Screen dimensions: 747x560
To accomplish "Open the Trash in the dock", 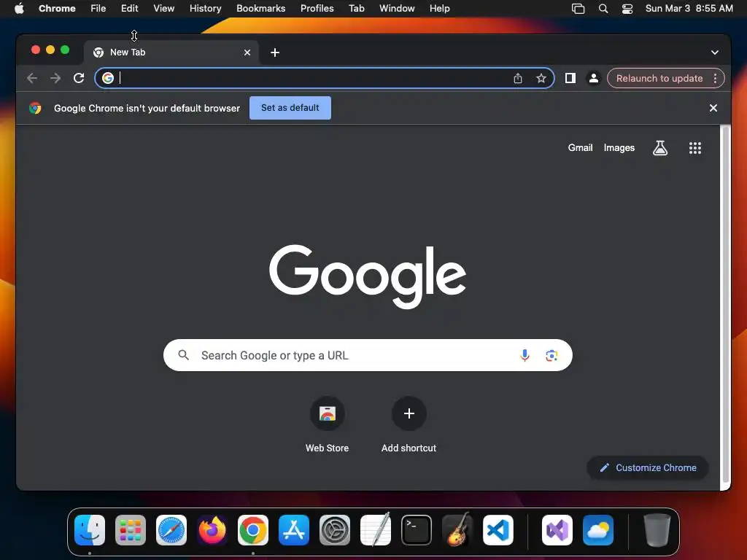I will [x=657, y=530].
